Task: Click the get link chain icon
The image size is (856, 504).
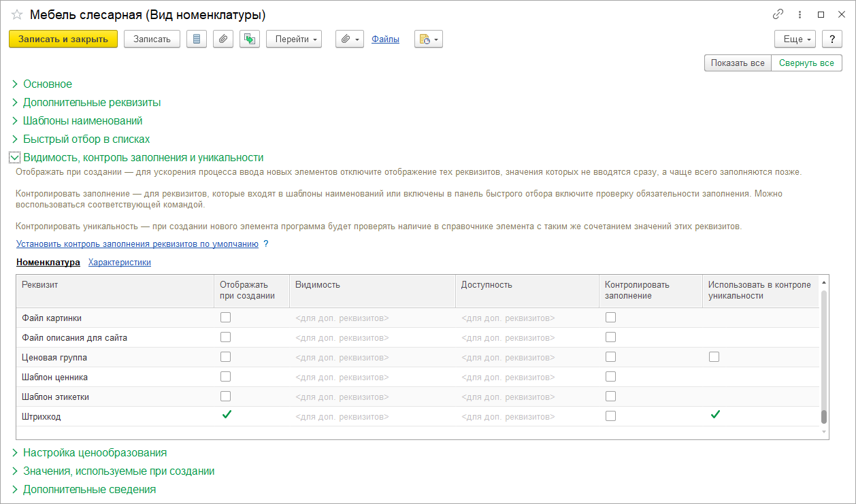Action: point(778,14)
